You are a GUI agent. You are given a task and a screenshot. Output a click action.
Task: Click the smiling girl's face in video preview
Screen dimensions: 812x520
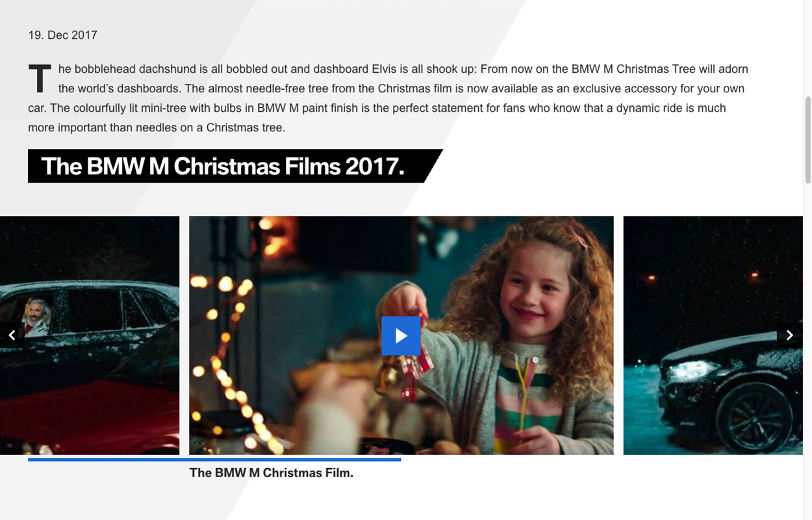point(537,291)
